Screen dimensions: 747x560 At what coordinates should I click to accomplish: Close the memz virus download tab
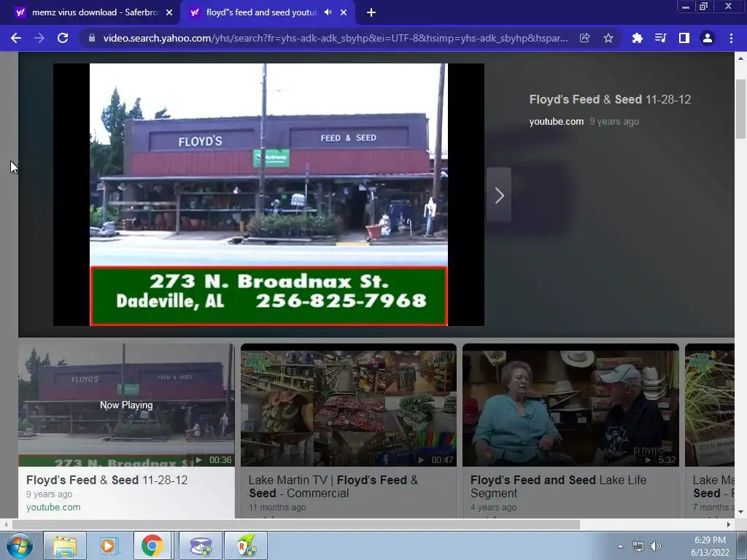[x=169, y=13]
